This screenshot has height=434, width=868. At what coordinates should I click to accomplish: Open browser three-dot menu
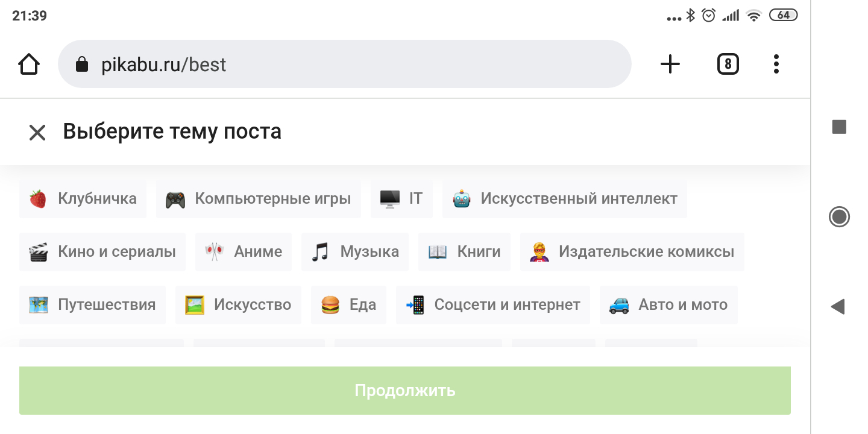[776, 64]
